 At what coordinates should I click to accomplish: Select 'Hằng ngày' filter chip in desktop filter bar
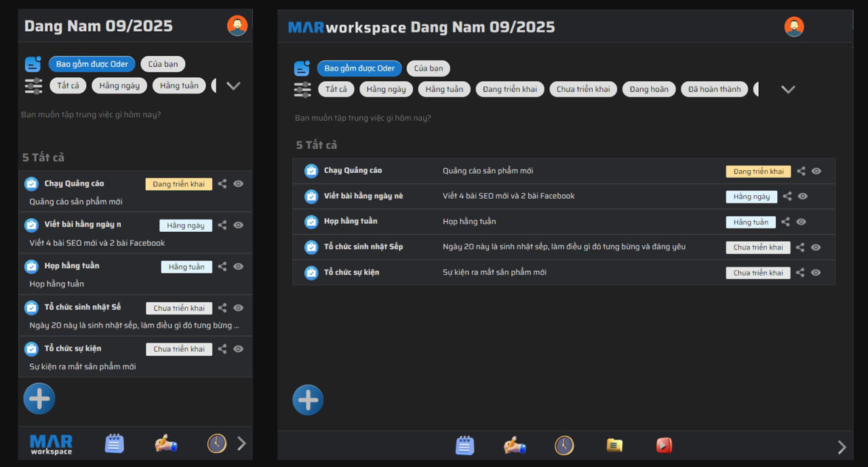[387, 89]
